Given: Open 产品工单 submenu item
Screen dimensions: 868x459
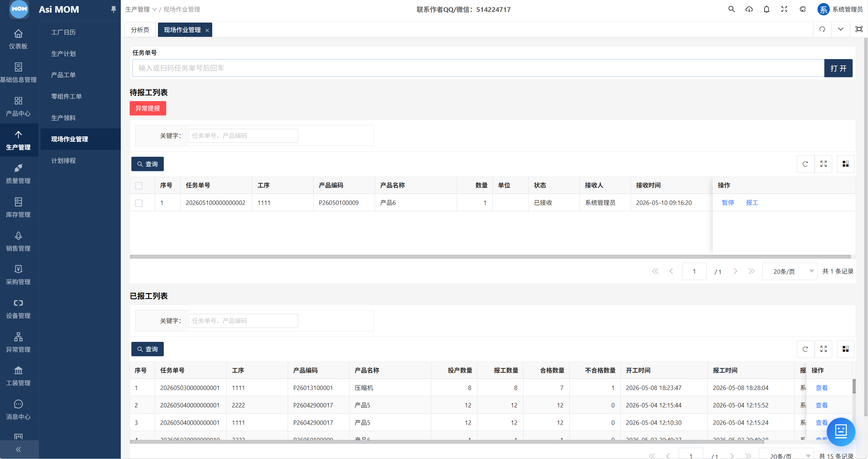Looking at the screenshot, I should click(63, 75).
